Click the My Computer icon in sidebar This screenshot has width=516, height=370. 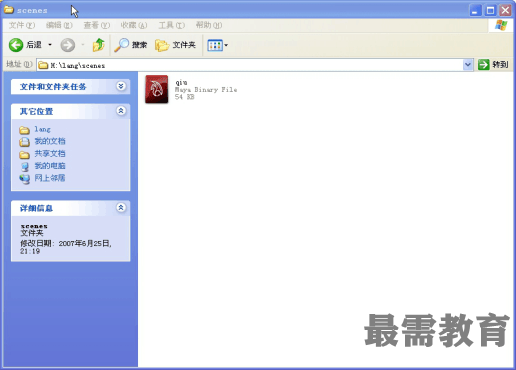coord(25,167)
